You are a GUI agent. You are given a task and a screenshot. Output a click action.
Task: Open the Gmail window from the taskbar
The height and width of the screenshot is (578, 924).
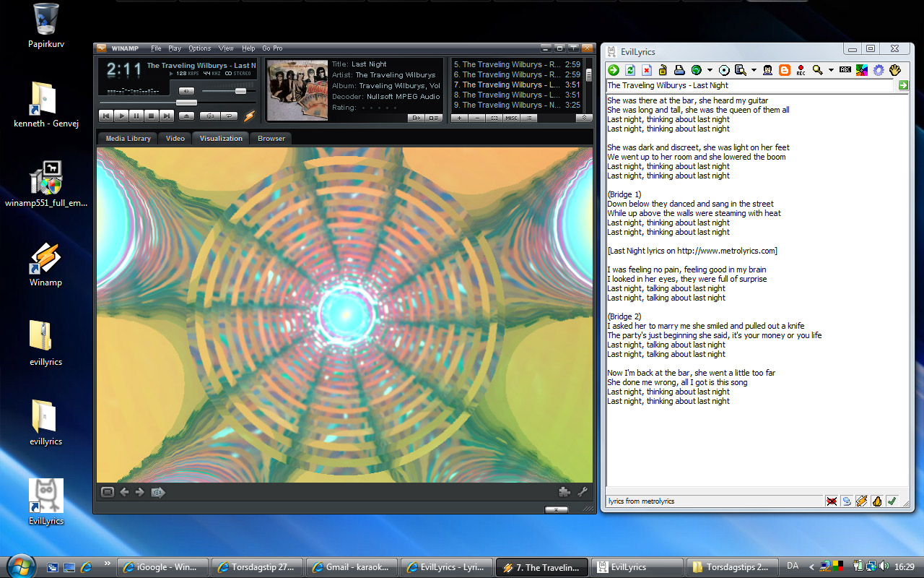(350, 567)
